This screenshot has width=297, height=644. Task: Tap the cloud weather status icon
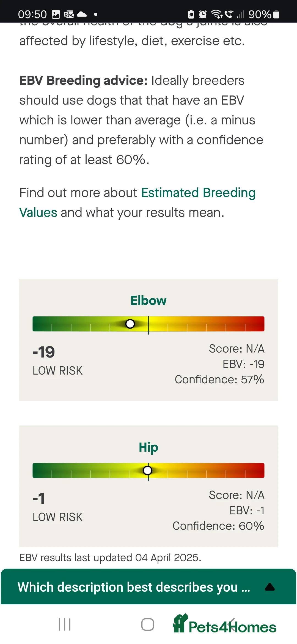pos(82,14)
